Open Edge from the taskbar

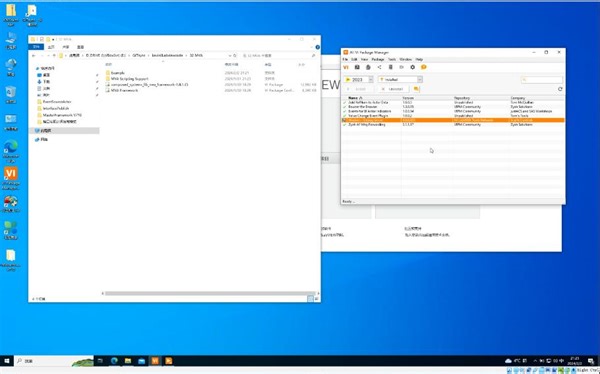coord(114,361)
